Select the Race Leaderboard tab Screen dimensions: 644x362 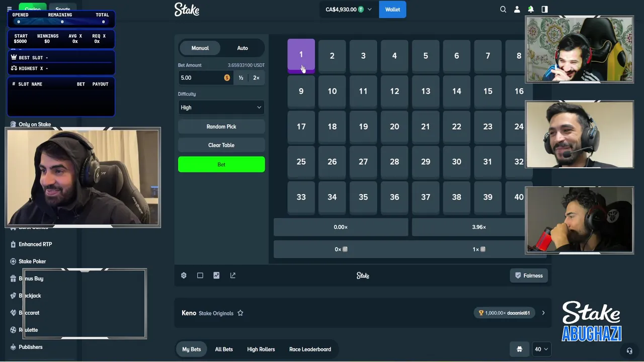(x=310, y=349)
